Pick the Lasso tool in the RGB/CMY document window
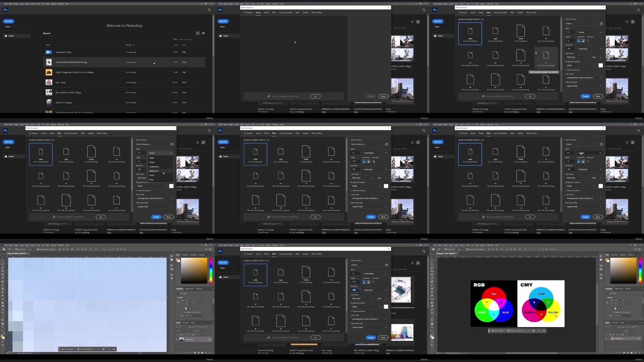Viewport: 644px width, 362px height. click(432, 264)
